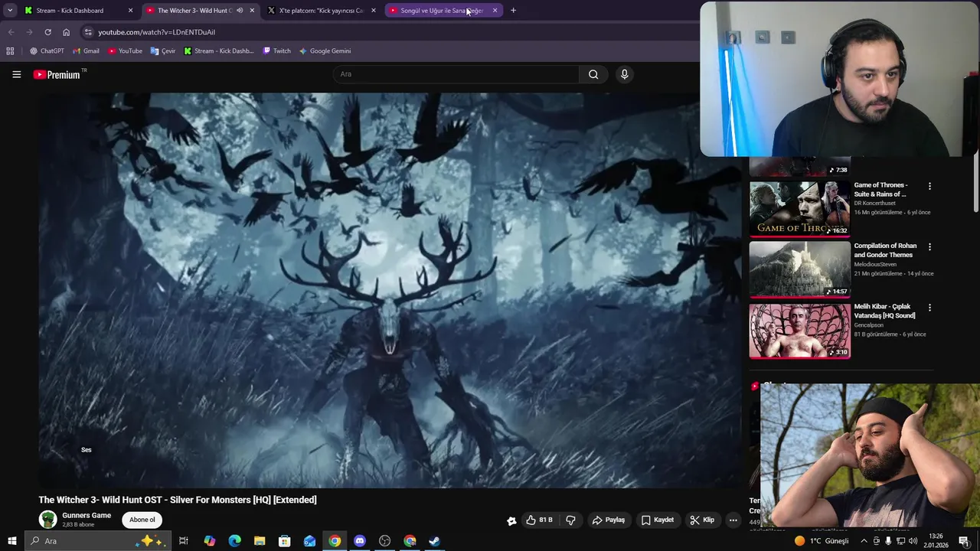Open Copilot from the taskbar
The image size is (980, 551).
click(210, 541)
